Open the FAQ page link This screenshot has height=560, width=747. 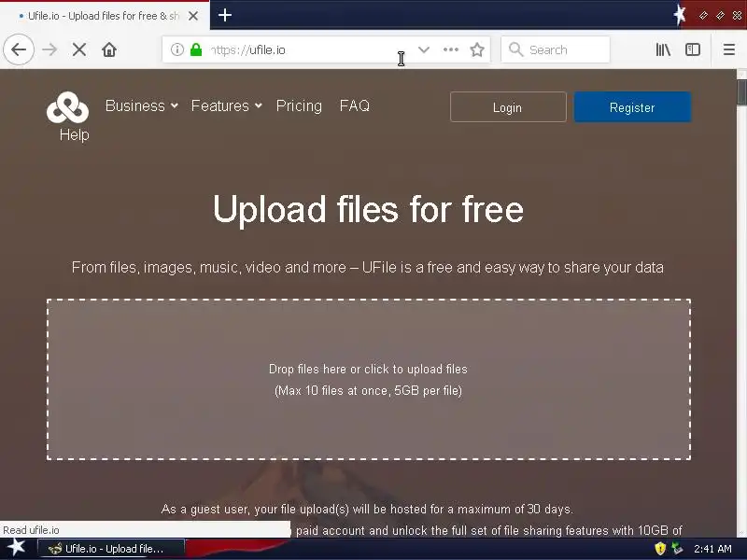(x=355, y=105)
